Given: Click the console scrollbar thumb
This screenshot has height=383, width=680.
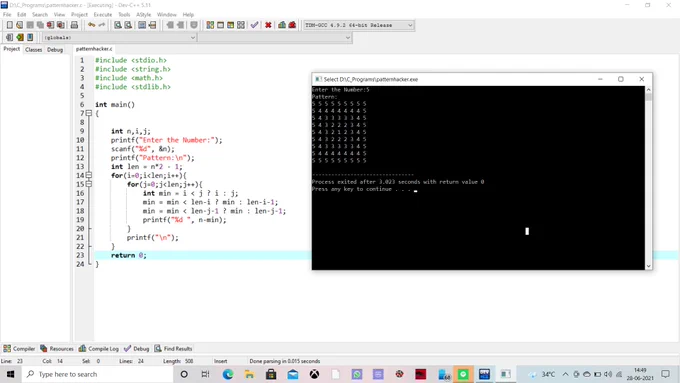Looking at the screenshot, I should (648, 97).
